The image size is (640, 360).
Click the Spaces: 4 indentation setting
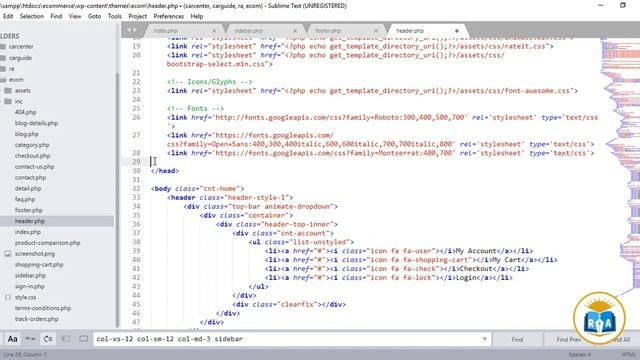(x=580, y=355)
